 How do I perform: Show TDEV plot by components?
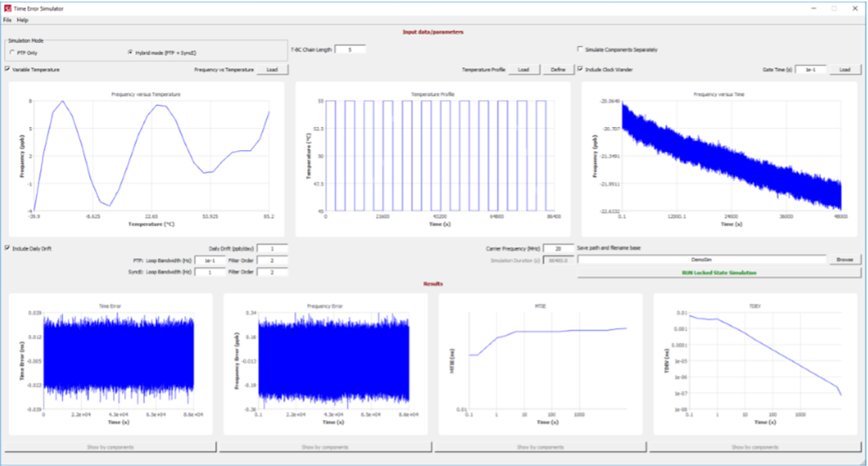pos(755,446)
